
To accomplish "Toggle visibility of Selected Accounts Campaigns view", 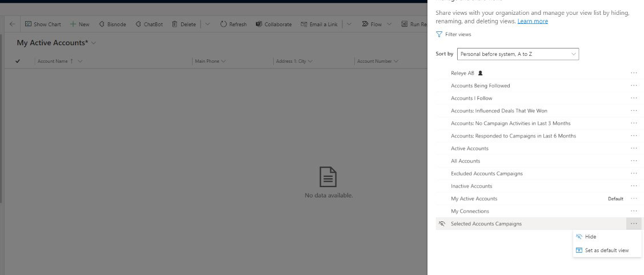I will click(442, 224).
